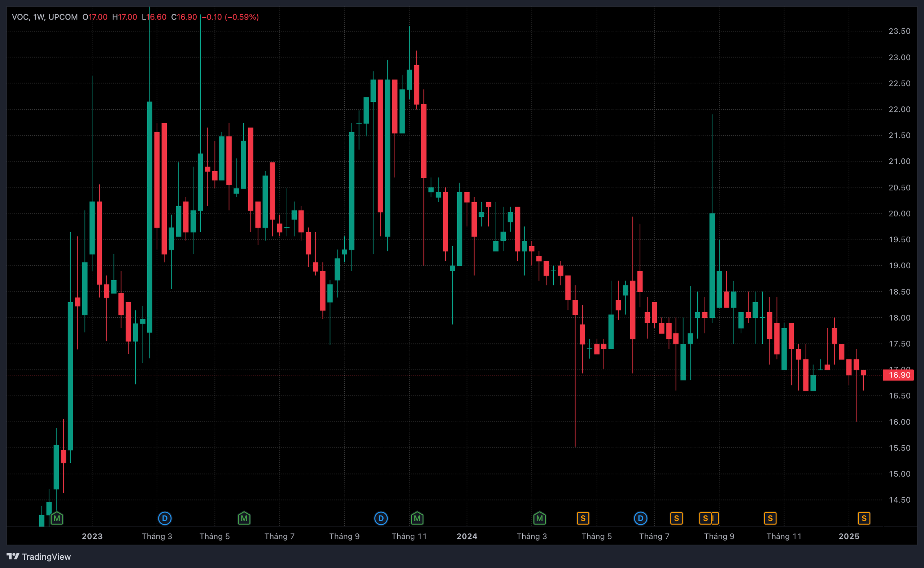This screenshot has height=568, width=924.
Task: Open the blue D marker before Tháng 11 2023
Action: coord(381,519)
